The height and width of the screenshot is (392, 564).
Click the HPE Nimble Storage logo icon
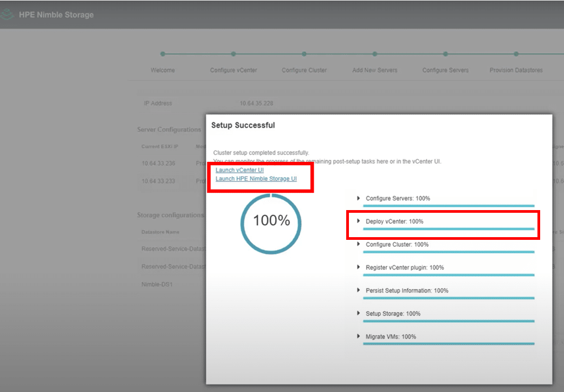7,15
